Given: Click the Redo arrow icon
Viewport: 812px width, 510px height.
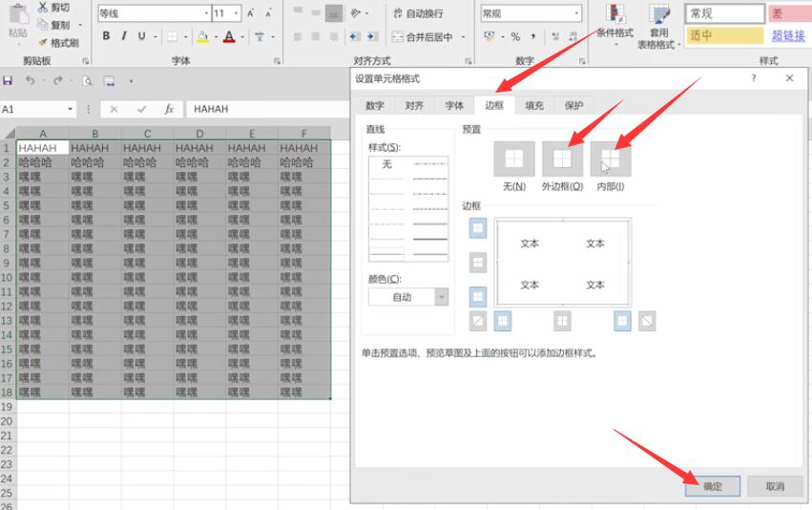Looking at the screenshot, I should (58, 80).
